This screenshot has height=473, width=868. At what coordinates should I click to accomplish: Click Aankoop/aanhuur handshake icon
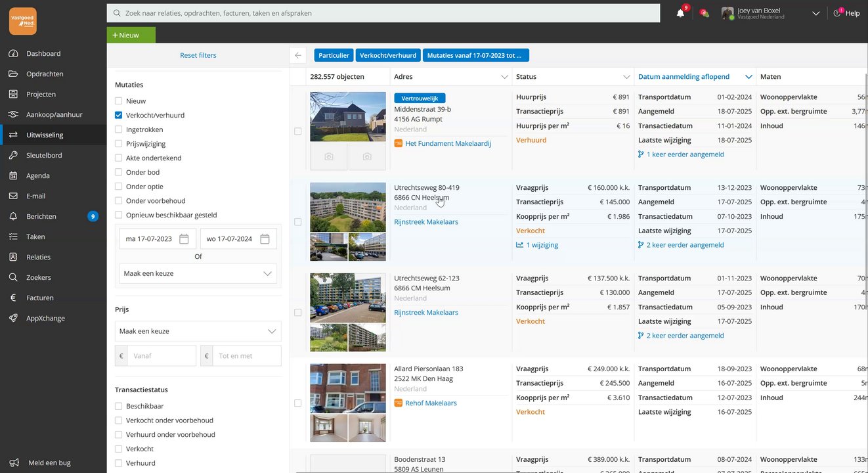pos(13,115)
